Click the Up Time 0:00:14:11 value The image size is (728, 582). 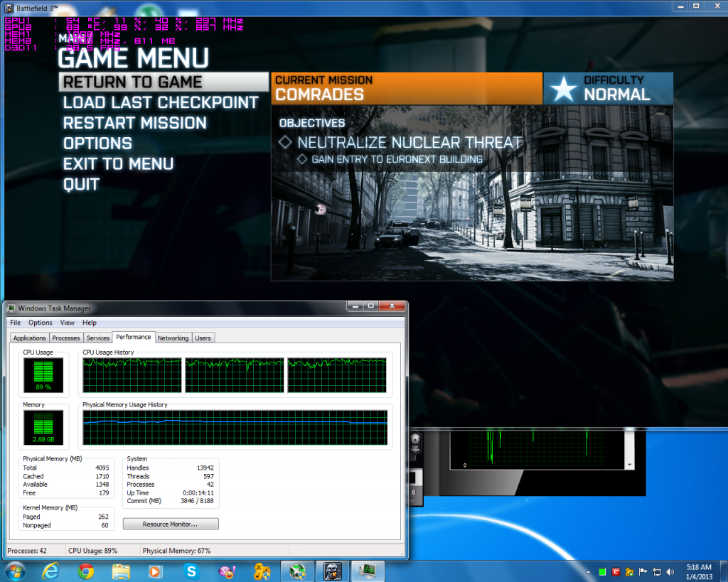198,493
